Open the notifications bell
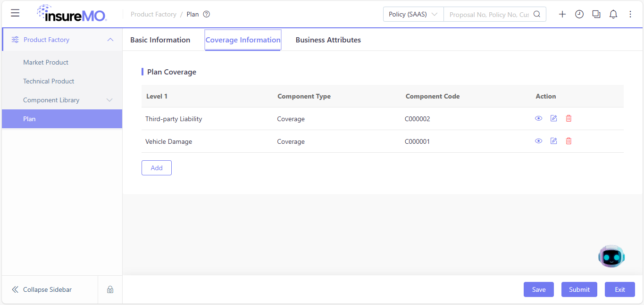Screen dimensions: 644x305 tap(613, 14)
